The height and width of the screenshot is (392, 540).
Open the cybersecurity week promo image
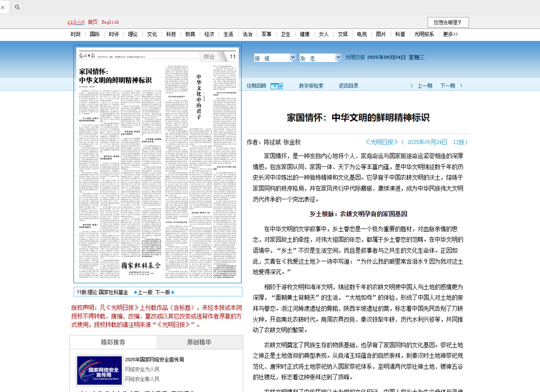pos(99,370)
